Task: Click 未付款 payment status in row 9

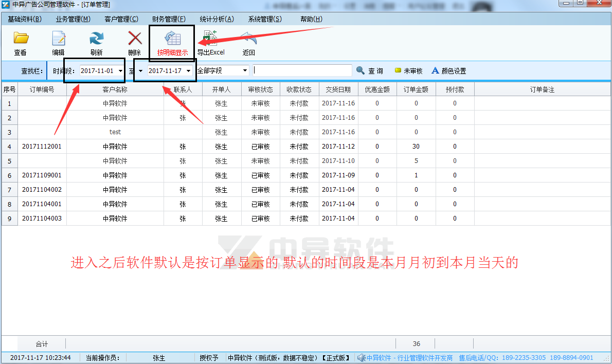Action: click(299, 219)
